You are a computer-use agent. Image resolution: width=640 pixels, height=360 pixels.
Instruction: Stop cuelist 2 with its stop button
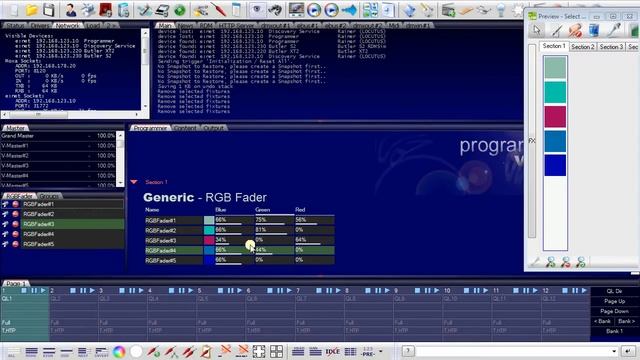[x=73, y=290]
